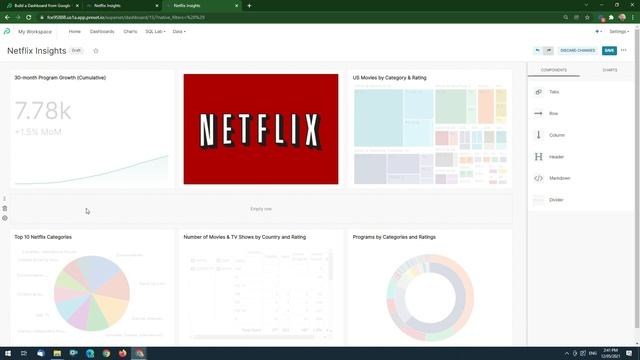Open the three-dot dashboard actions menu
Image resolution: width=640 pixels, height=360 pixels.
[x=624, y=50]
